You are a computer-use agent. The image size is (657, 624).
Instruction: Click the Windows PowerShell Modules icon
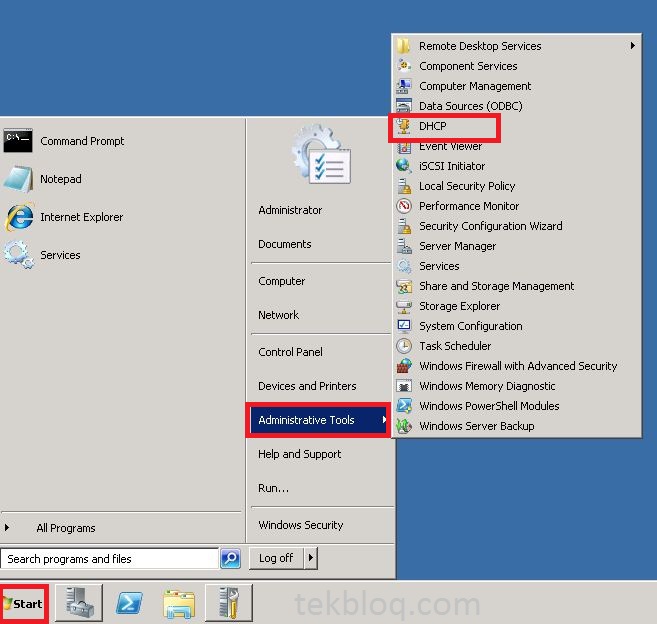[x=404, y=406]
